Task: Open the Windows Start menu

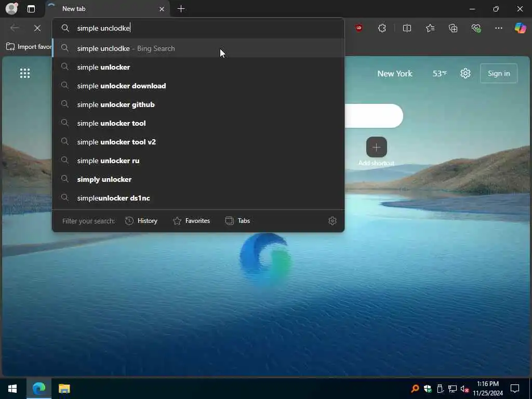Action: click(12, 389)
